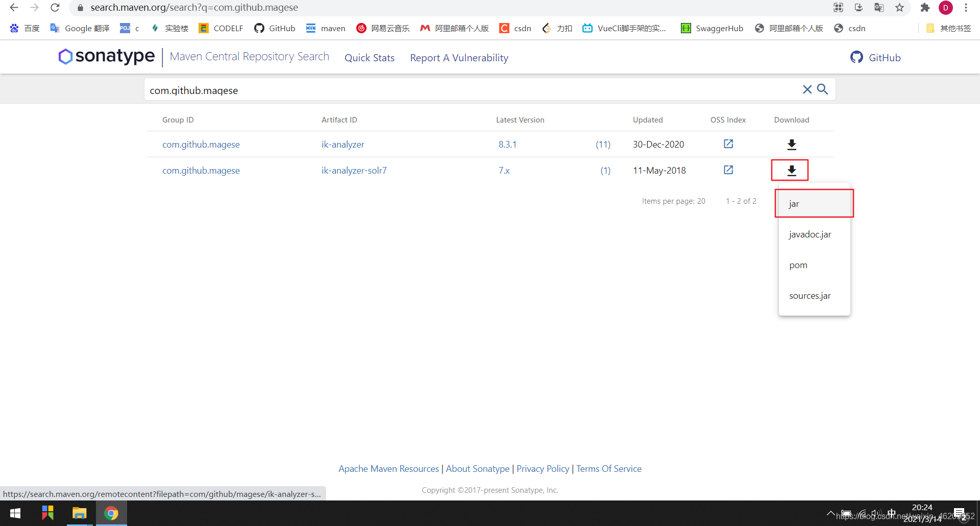Open Privacy Policy footer link
980x526 pixels.
[543, 469]
